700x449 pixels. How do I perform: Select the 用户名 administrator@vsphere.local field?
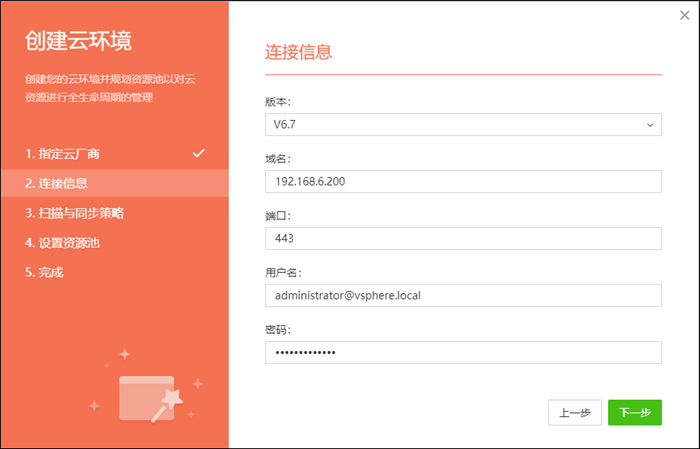point(462,295)
